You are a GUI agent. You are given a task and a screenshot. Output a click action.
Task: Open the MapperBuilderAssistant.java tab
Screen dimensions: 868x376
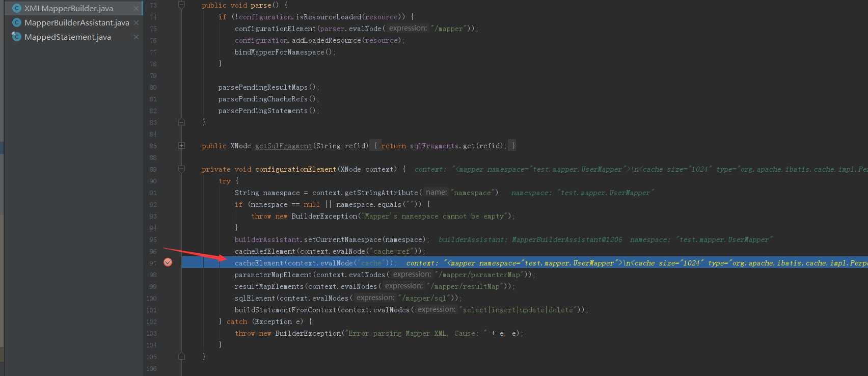pos(76,22)
